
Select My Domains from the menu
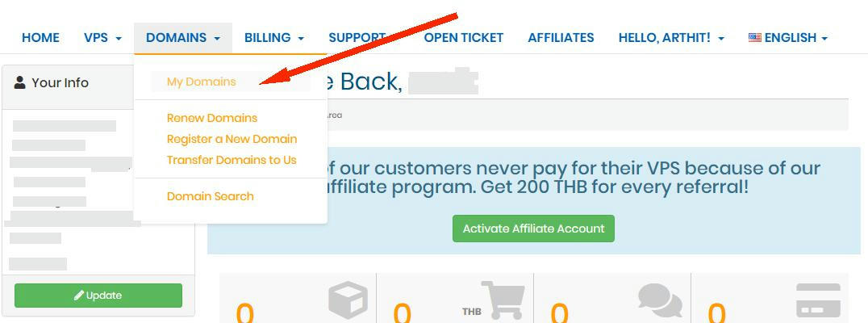[x=201, y=82]
